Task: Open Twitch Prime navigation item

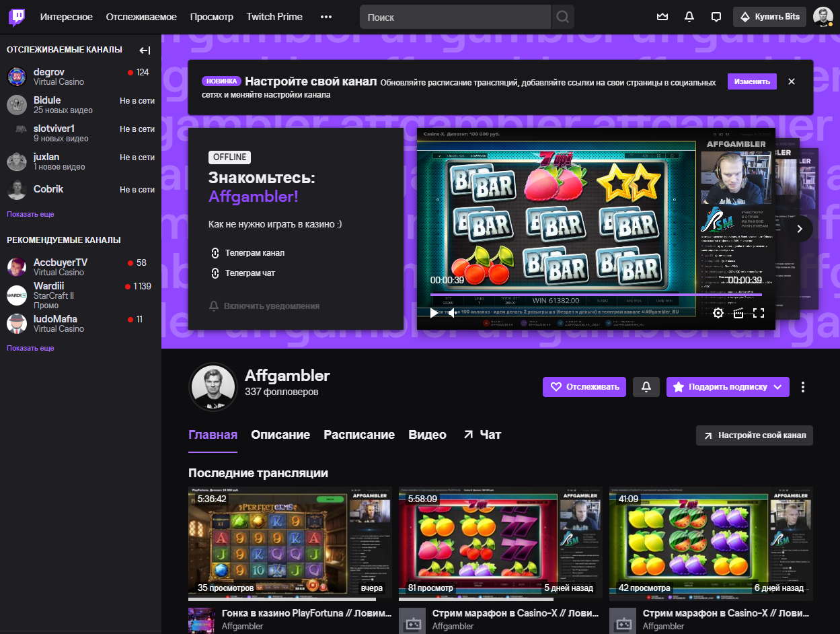Action: point(274,17)
